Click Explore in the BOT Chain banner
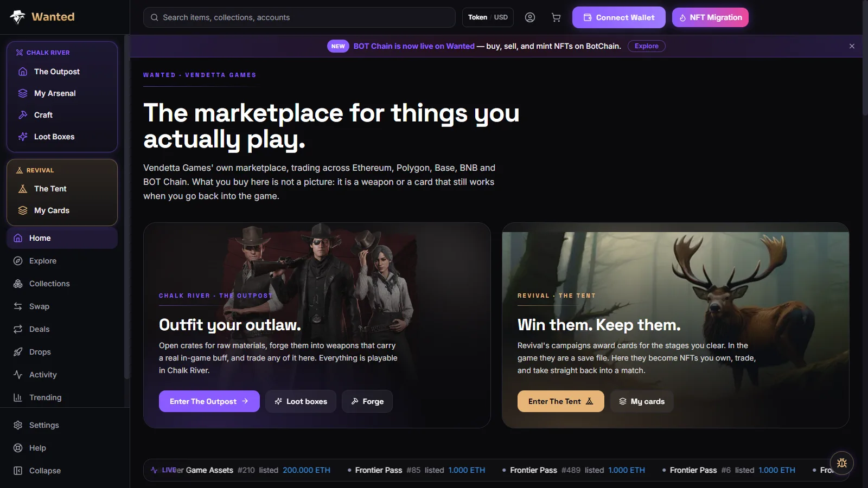The width and height of the screenshot is (868, 488). tap(647, 46)
